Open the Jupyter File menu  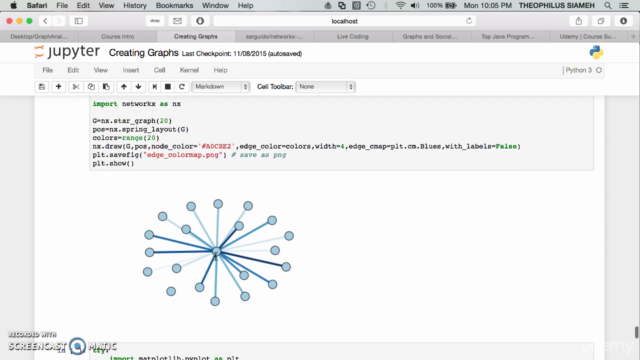pos(48,70)
